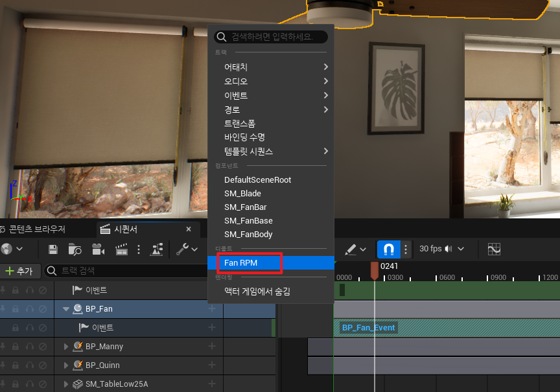Lock the 이벤트 track under BP_Fan
This screenshot has width=560, height=392.
tap(16, 327)
